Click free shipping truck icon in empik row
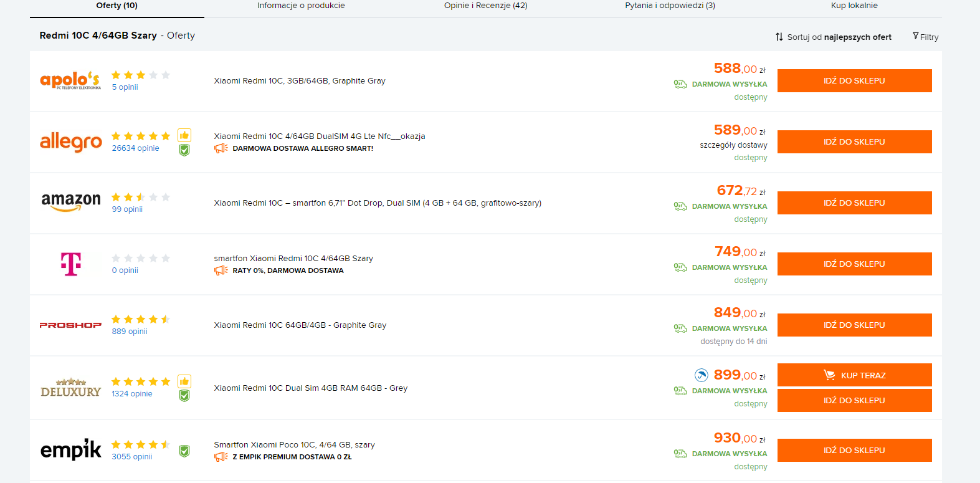Screen dimensions: 980x483 680,454
